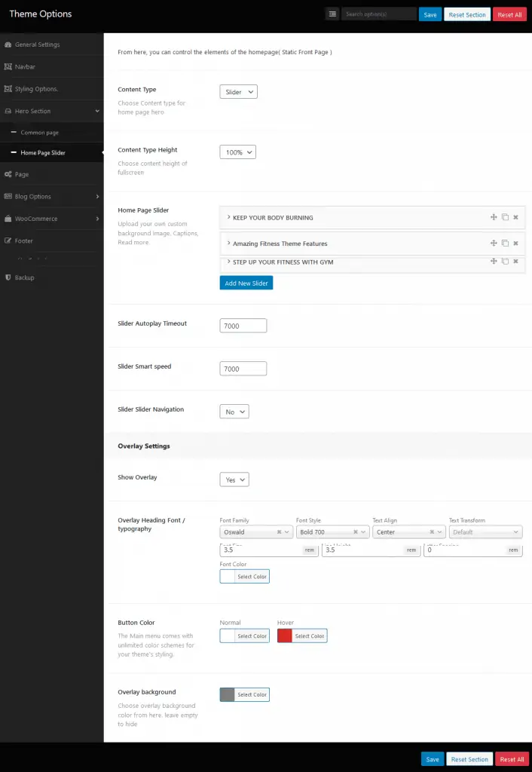
Task: Click the Backup shield icon in sidebar
Action: click(8, 277)
